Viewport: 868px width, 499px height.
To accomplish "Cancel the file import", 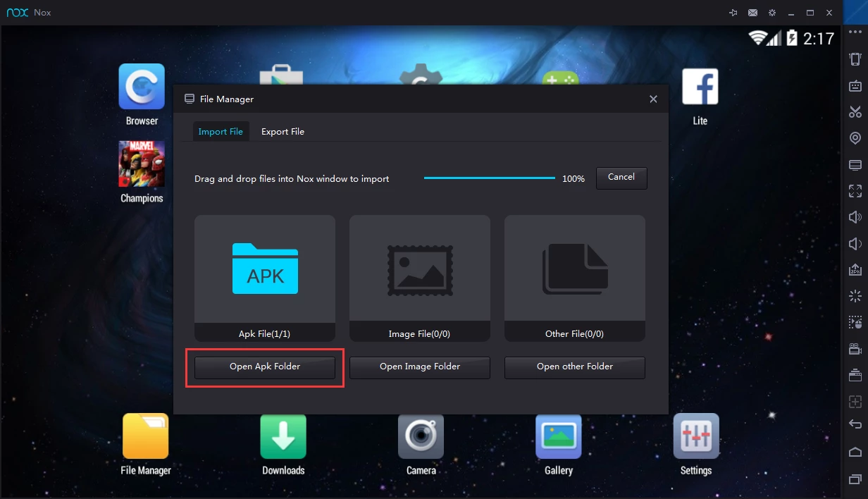I will pos(621,178).
